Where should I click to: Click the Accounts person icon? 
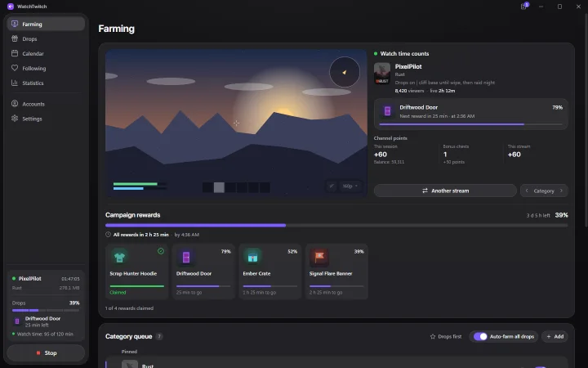click(15, 103)
